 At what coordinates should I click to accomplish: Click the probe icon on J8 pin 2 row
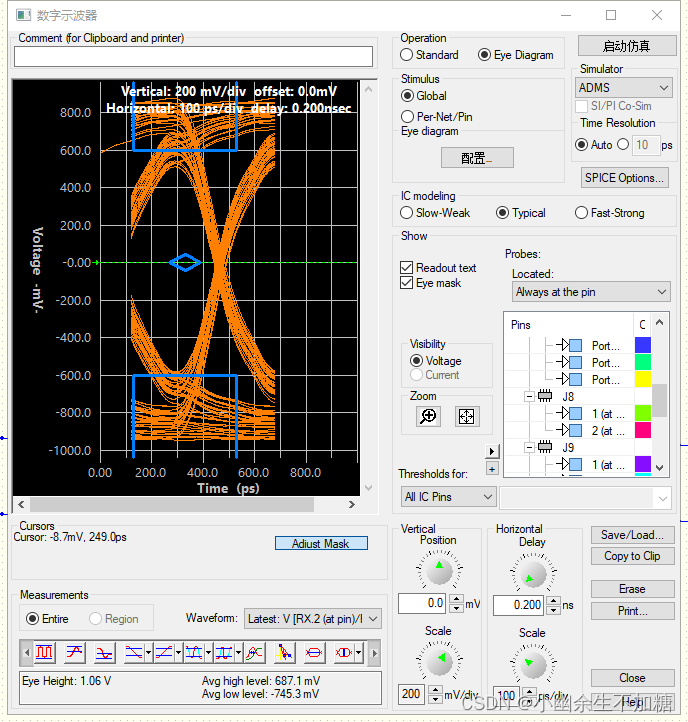click(x=569, y=430)
